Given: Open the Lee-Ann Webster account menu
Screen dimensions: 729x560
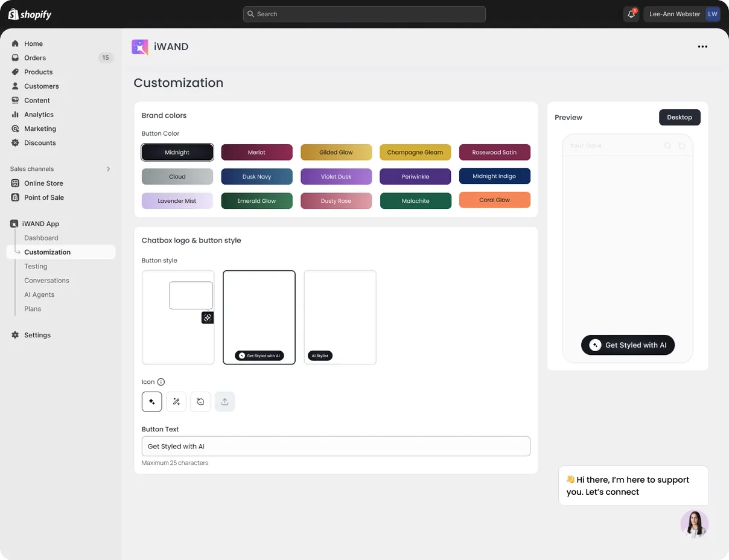Looking at the screenshot, I should pos(683,14).
